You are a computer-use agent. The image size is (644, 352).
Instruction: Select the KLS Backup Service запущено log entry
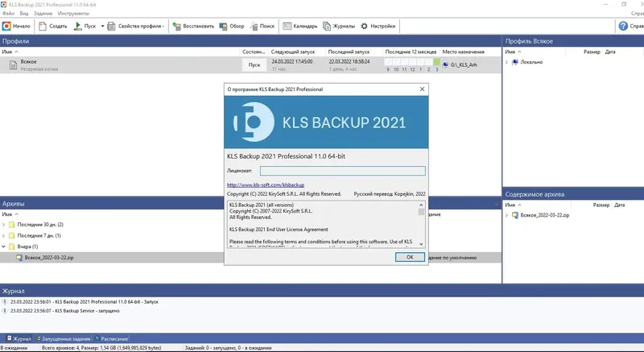pyautogui.click(x=65, y=311)
